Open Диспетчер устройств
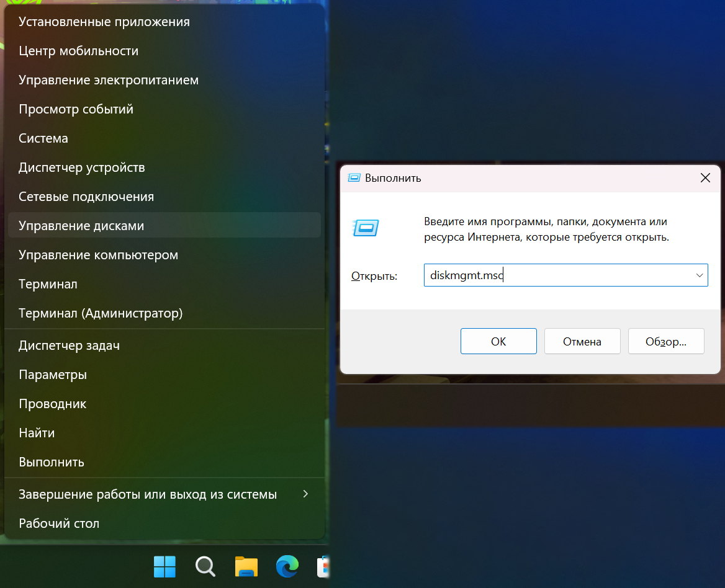Viewport: 725px width, 588px height. coord(164,167)
